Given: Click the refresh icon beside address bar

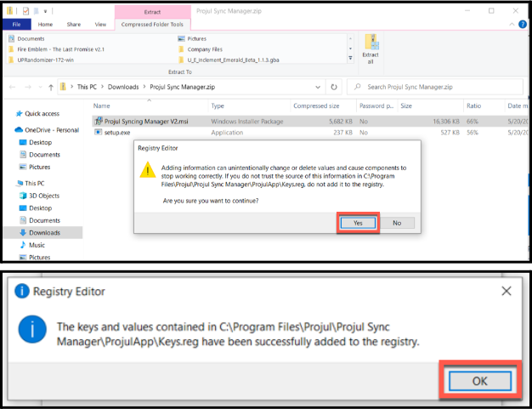Looking at the screenshot, I should coord(334,87).
